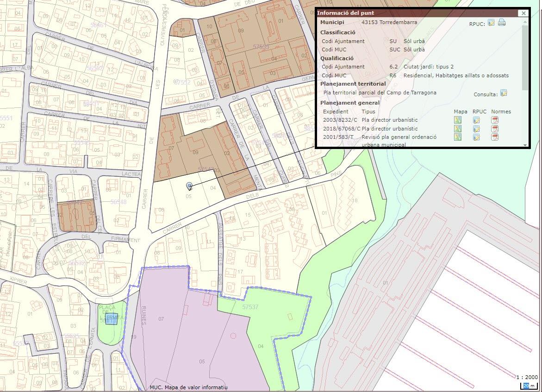Screen dimensions: 542x392
Task: Click the 'Municipi' field label
Action: pos(332,22)
